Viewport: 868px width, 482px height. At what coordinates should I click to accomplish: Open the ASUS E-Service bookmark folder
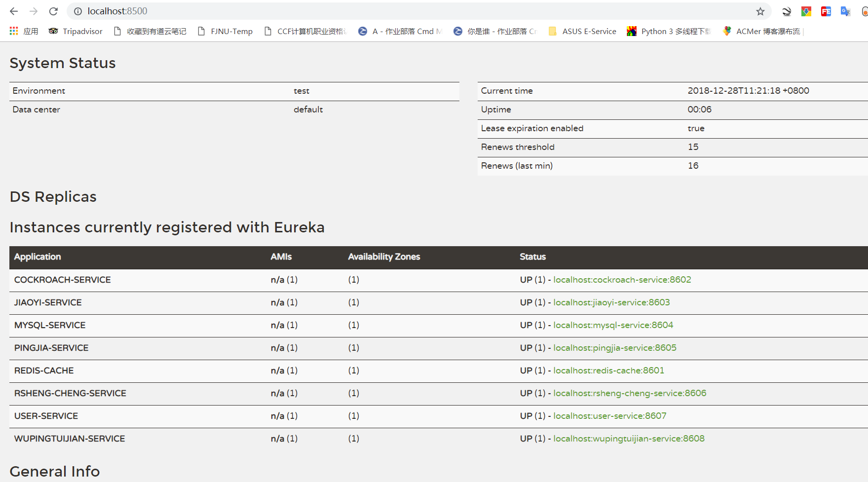click(582, 31)
